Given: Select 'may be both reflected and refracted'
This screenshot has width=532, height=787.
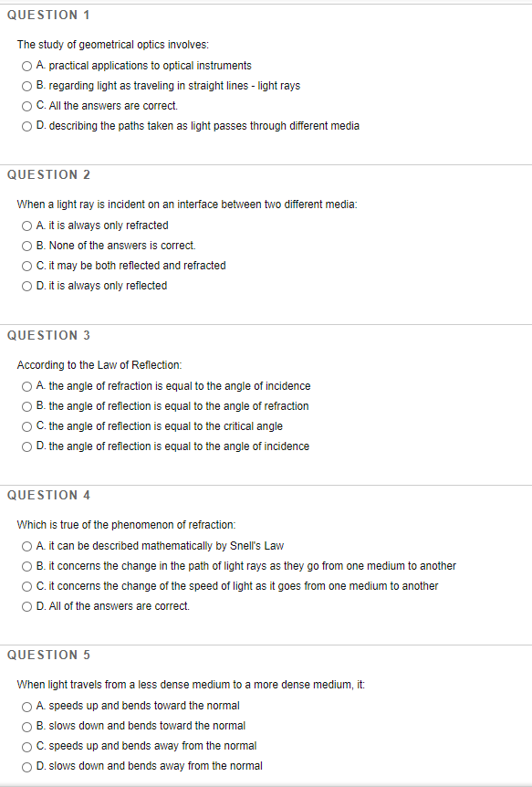Looking at the screenshot, I should [26, 265].
